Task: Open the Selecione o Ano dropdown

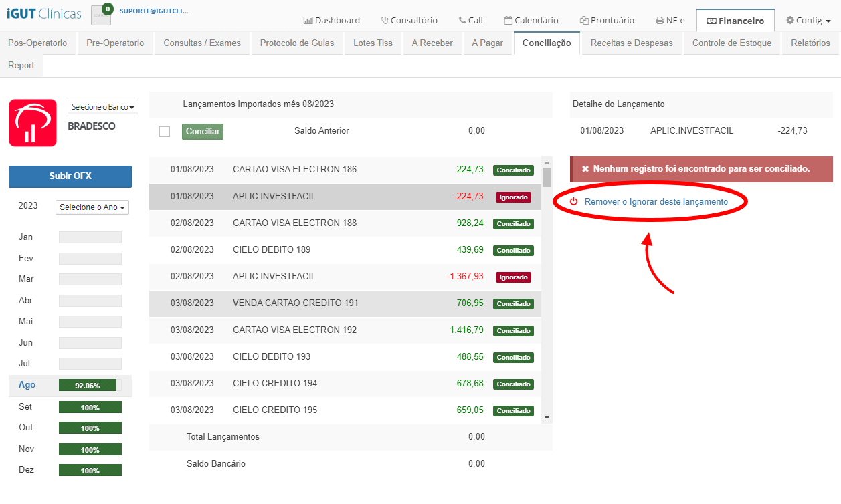Action: [92, 207]
